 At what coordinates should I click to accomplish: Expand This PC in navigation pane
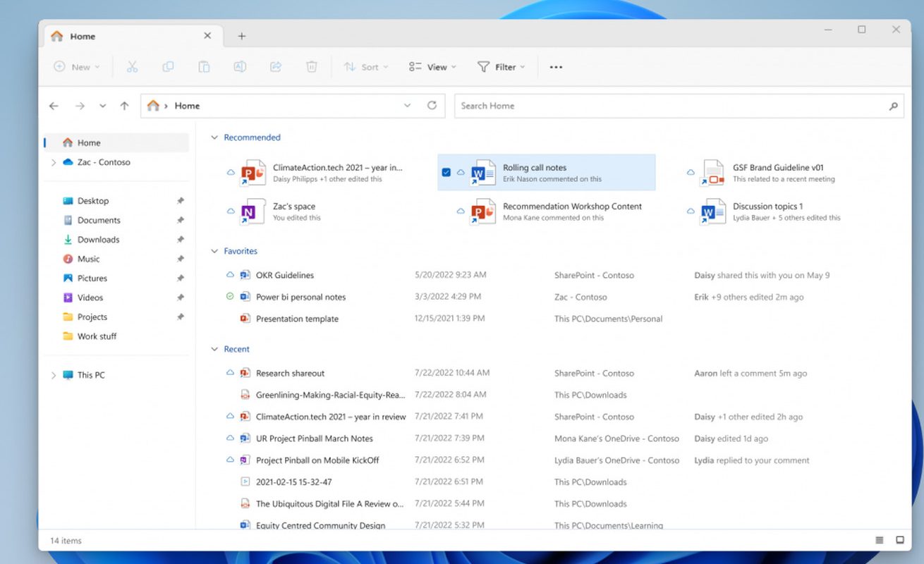click(53, 375)
